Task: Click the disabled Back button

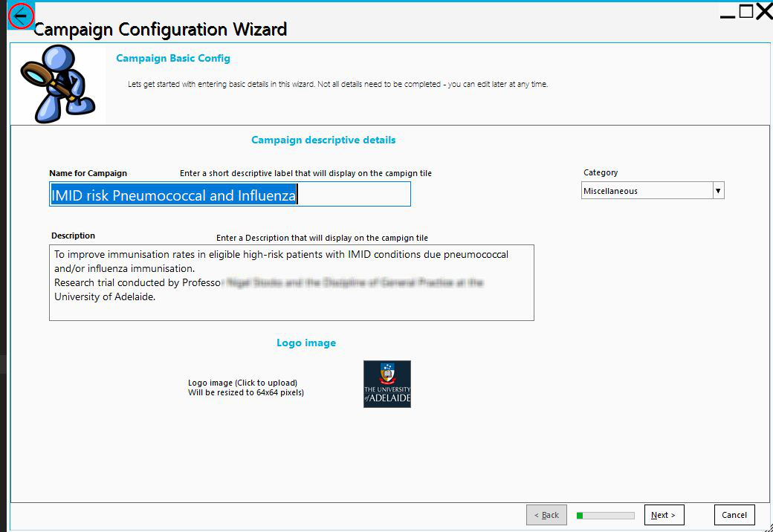Action: [546, 515]
